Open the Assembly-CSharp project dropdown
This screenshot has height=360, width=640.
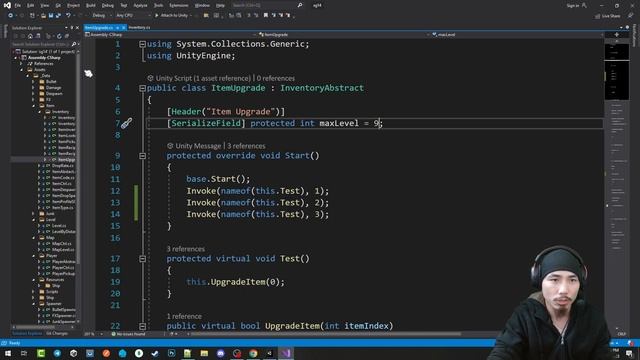pyautogui.click(x=169, y=35)
